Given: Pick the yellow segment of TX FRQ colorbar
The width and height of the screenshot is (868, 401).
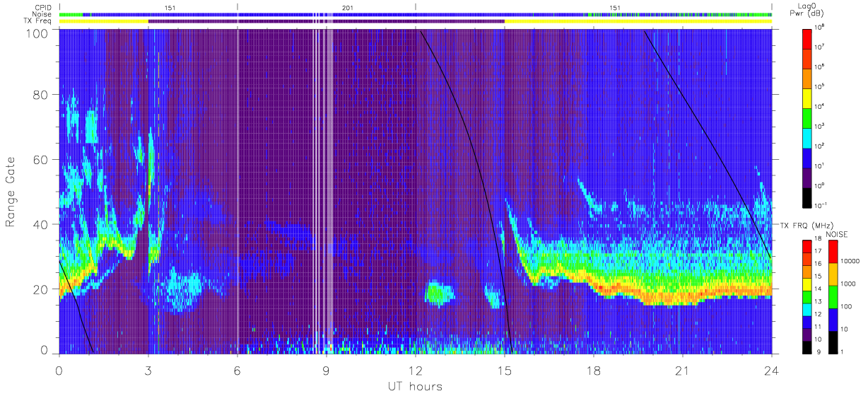Looking at the screenshot, I should (x=807, y=284).
